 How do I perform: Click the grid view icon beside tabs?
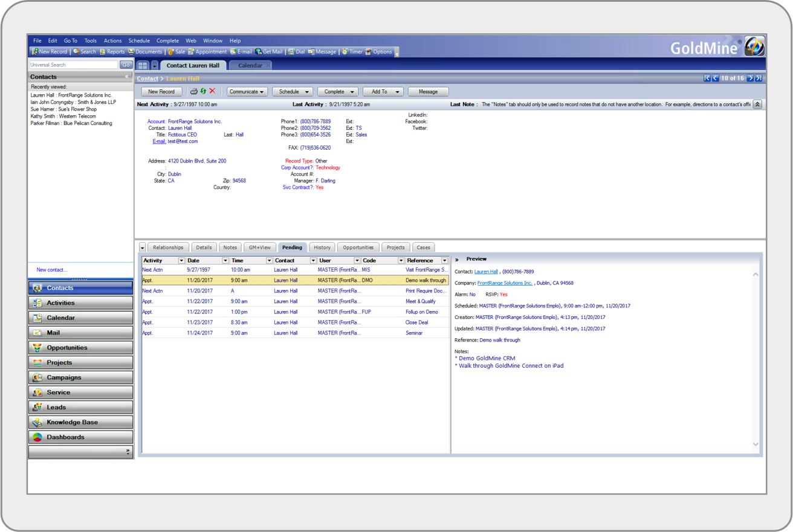(x=143, y=65)
